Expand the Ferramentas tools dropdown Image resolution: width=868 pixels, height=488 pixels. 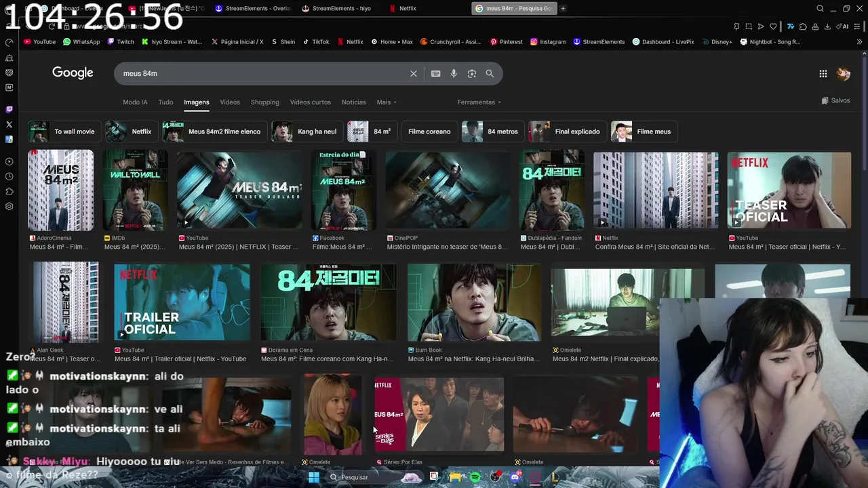(479, 102)
